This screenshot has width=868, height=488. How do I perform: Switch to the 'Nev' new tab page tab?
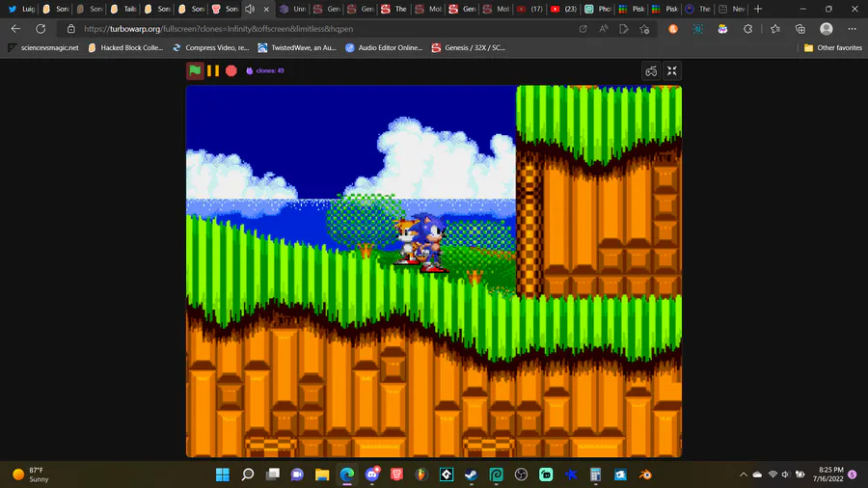click(732, 9)
